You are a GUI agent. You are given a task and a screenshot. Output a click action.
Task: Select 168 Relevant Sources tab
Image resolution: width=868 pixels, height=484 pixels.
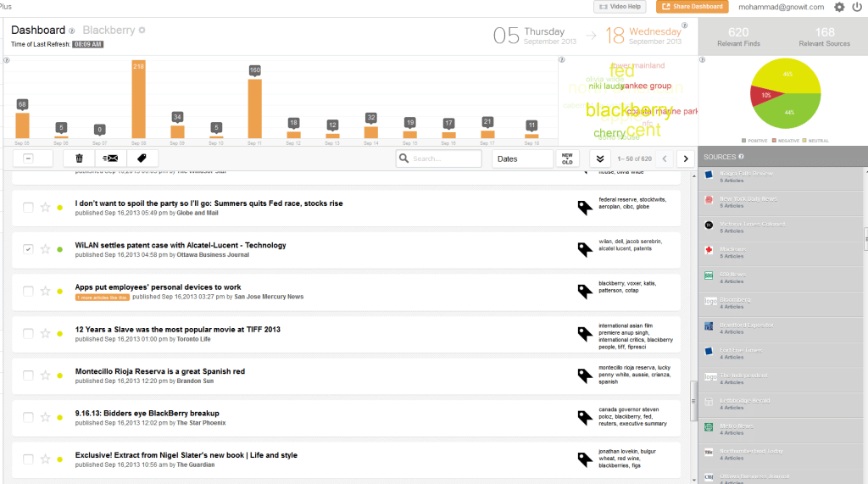(x=824, y=36)
